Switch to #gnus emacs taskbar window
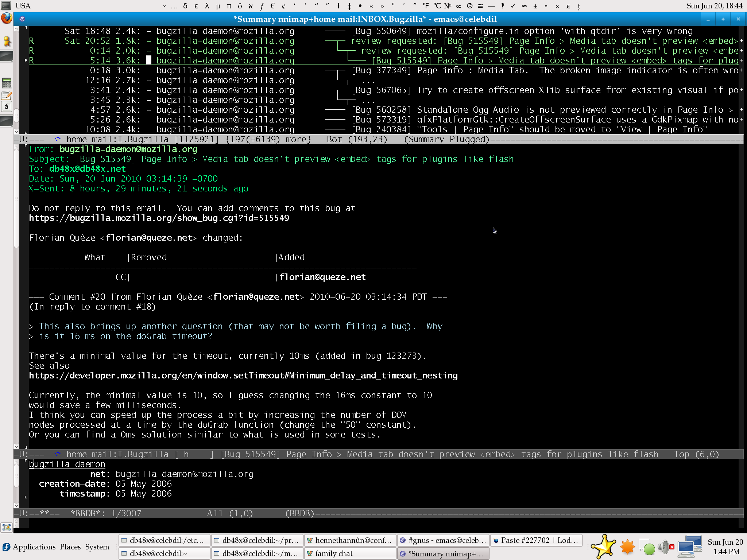The height and width of the screenshot is (560, 747). point(443,540)
